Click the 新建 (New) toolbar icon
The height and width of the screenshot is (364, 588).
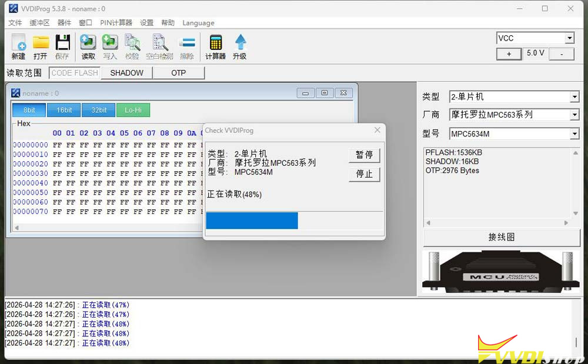tap(18, 46)
